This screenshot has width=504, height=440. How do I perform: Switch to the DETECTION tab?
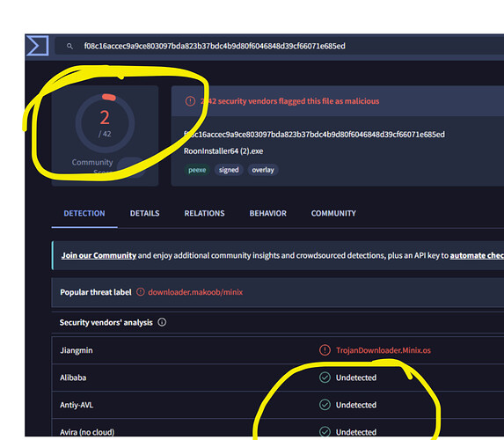pyautogui.click(x=84, y=213)
